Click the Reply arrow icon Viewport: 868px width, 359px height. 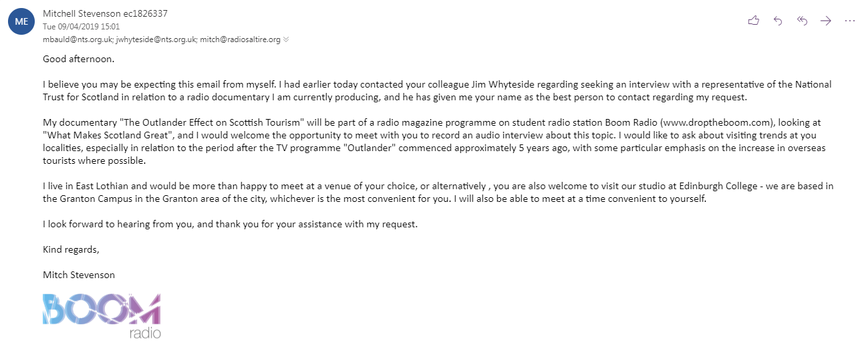tap(778, 21)
